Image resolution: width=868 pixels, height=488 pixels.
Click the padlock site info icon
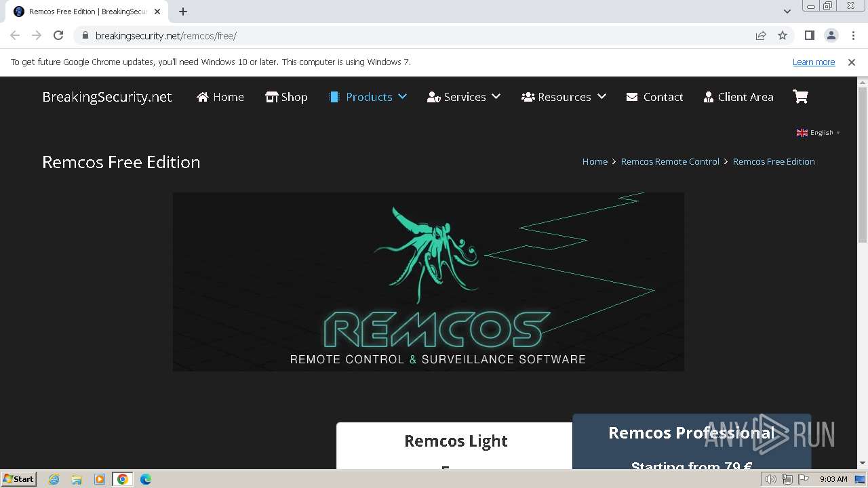click(x=85, y=36)
